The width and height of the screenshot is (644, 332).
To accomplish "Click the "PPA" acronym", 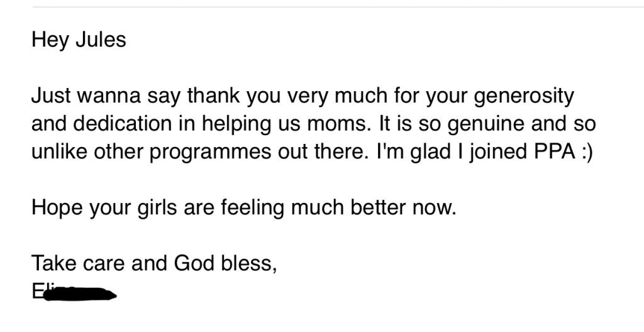I will [555, 151].
